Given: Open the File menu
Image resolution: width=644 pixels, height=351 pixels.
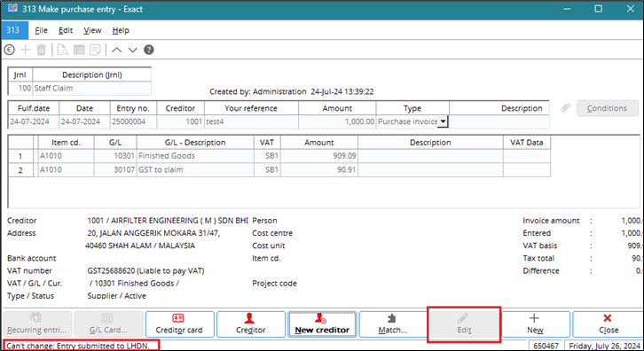Looking at the screenshot, I should pos(41,30).
